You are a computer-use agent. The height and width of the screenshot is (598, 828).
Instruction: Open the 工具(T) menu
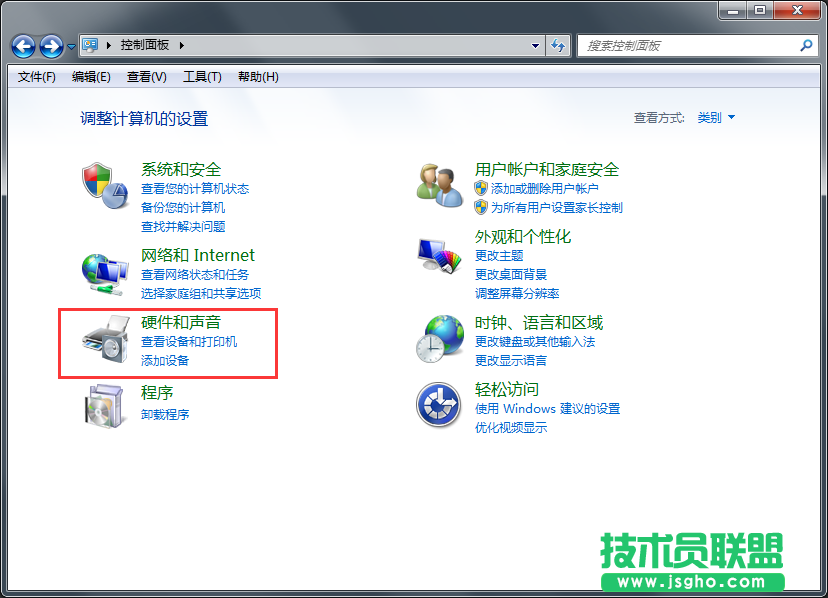coord(202,76)
